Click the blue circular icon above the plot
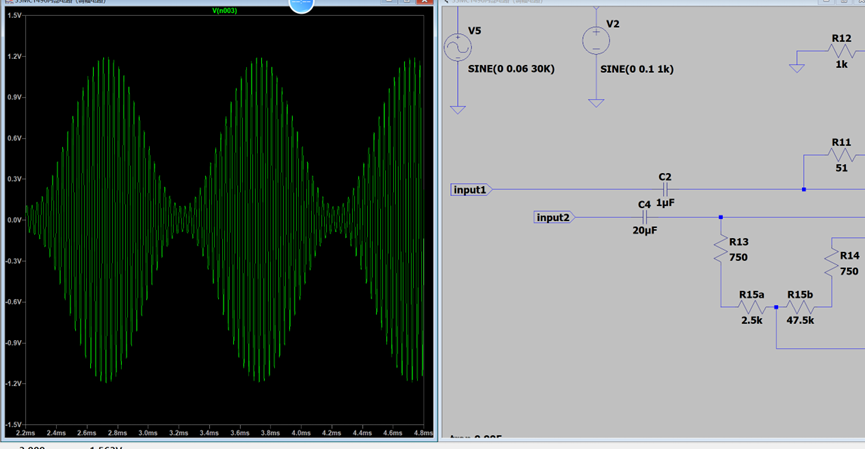 coord(301,5)
